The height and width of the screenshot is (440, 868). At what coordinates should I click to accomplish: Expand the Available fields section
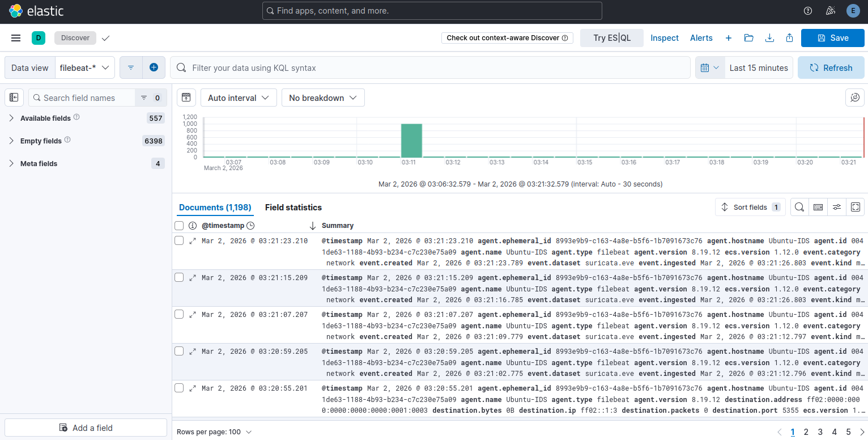point(10,118)
